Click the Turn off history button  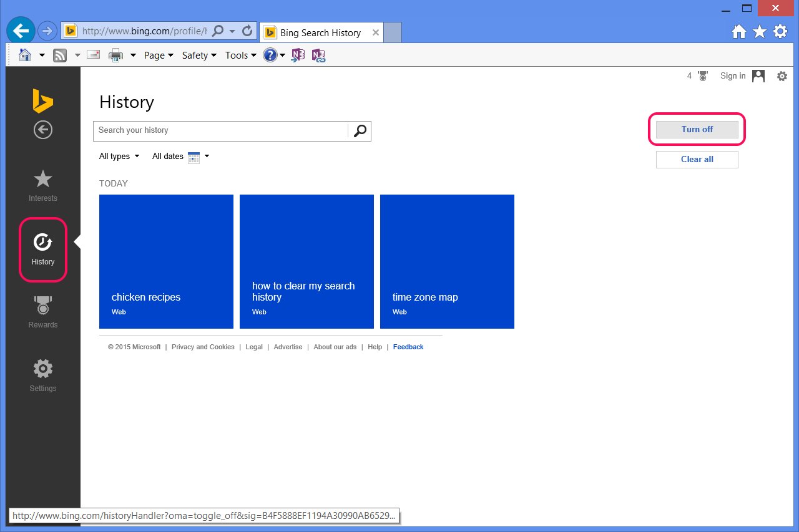(697, 130)
